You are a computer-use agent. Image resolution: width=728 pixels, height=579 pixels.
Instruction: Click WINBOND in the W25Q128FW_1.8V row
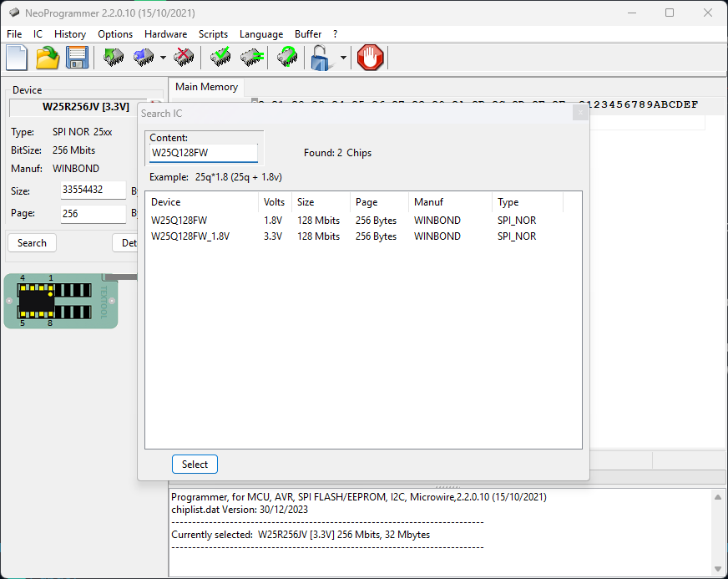[437, 236]
